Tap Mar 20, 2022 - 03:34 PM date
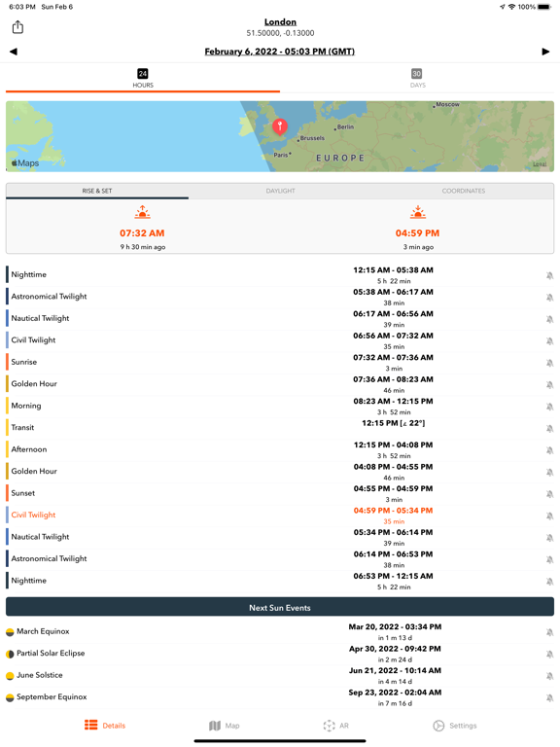The height and width of the screenshot is (747, 560). click(395, 626)
